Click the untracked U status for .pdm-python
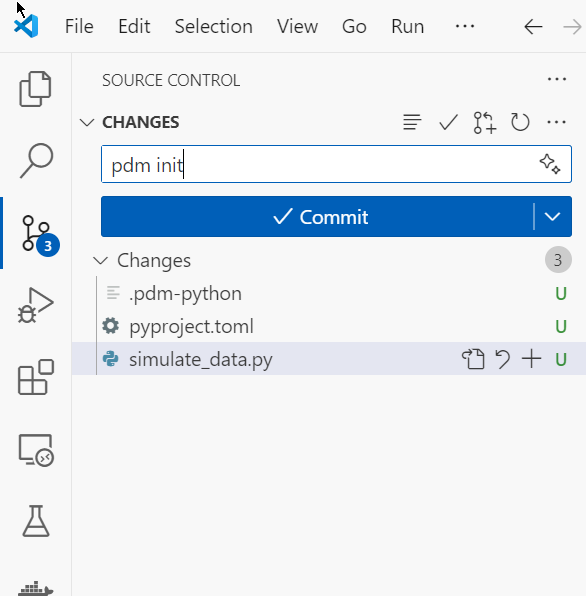Screen dimensions: 586x596 click(561, 294)
